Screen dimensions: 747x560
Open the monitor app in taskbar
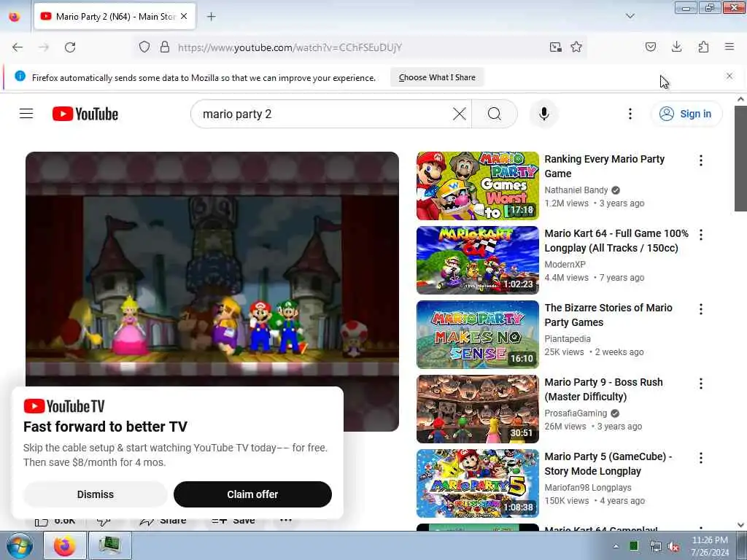point(109,545)
